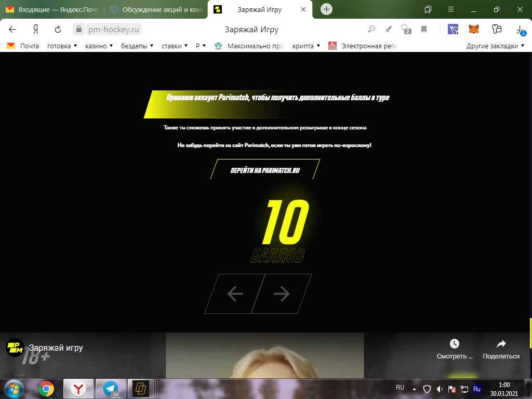
Task: Click the previous slide left arrow
Action: click(235, 294)
